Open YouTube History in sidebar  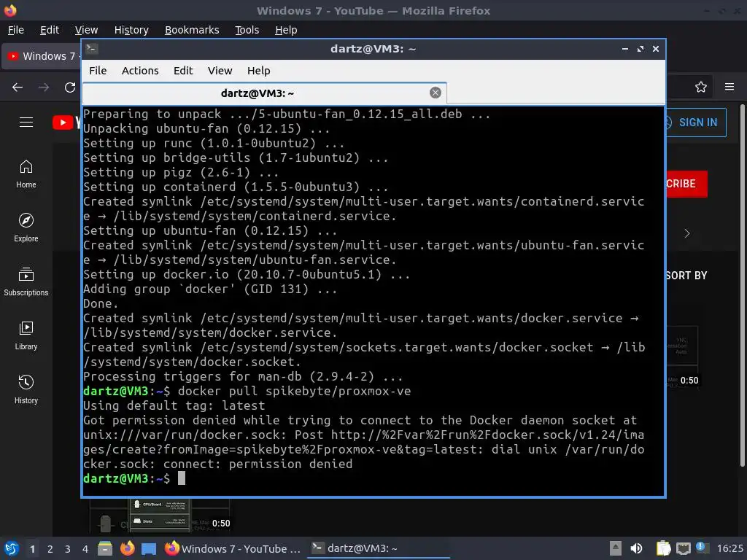tap(26, 389)
